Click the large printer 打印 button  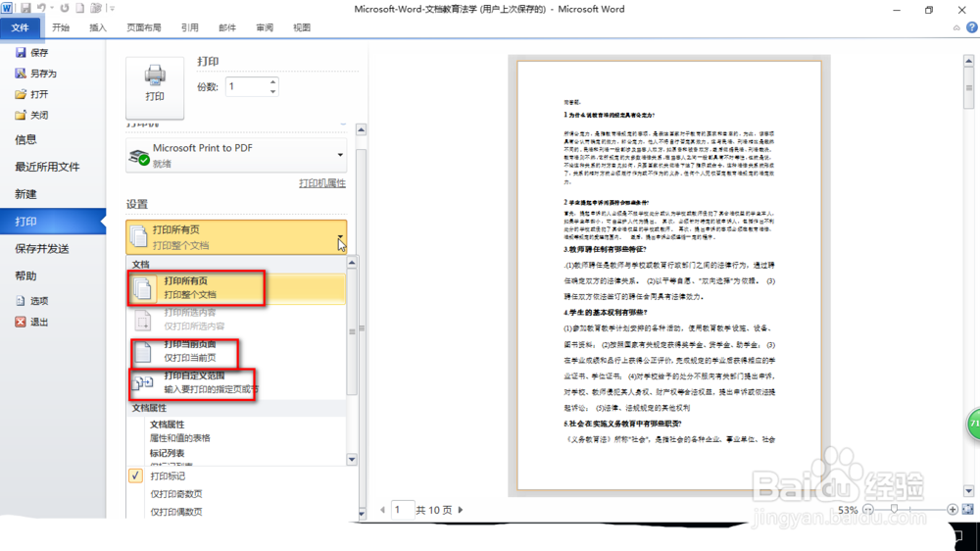[155, 87]
